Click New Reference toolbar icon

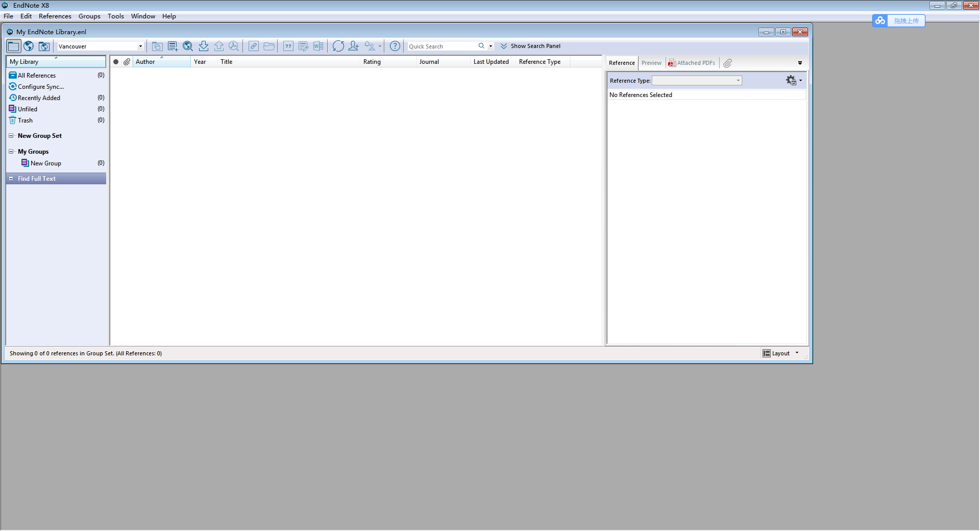coord(173,46)
